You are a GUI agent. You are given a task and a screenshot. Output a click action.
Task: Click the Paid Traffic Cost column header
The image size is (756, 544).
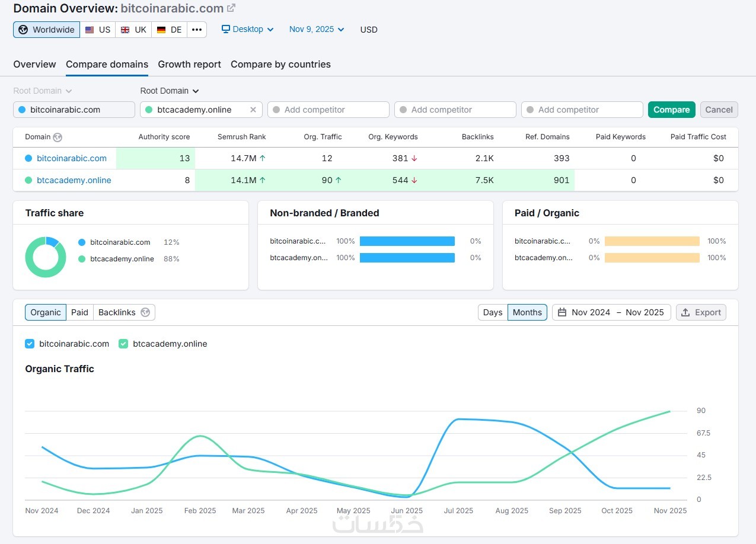point(698,137)
